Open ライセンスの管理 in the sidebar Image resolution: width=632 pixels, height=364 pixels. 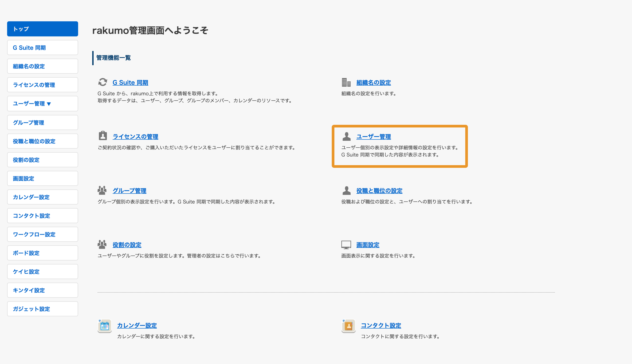[x=43, y=85]
